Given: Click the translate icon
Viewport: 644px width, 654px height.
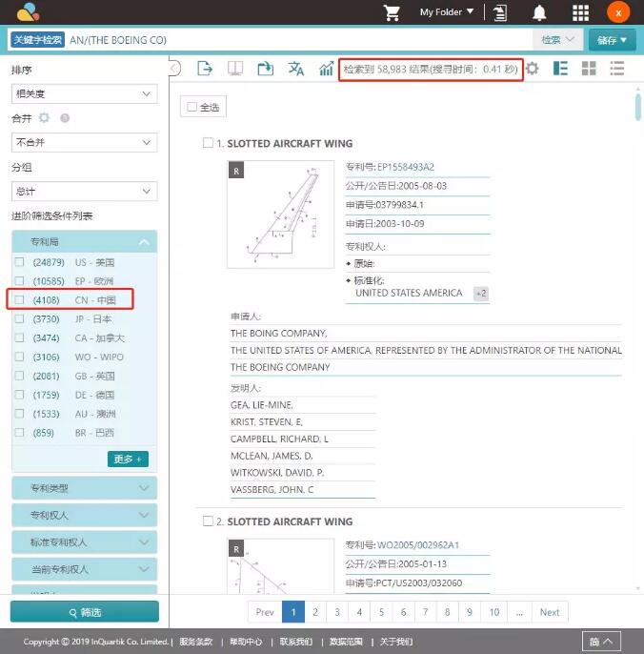Looking at the screenshot, I should pos(296,68).
